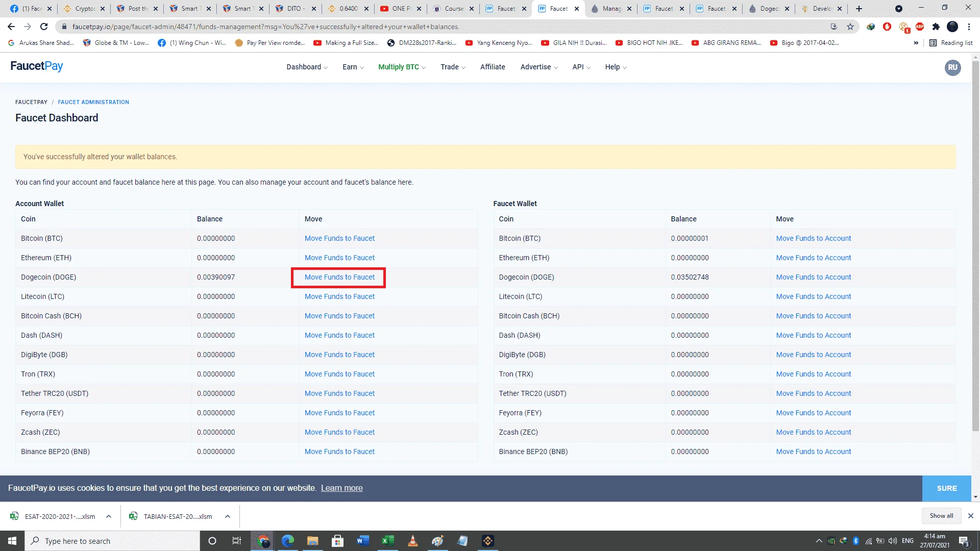Click the FaucetPay logo
Image resolution: width=980 pixels, height=551 pixels.
pyautogui.click(x=37, y=66)
